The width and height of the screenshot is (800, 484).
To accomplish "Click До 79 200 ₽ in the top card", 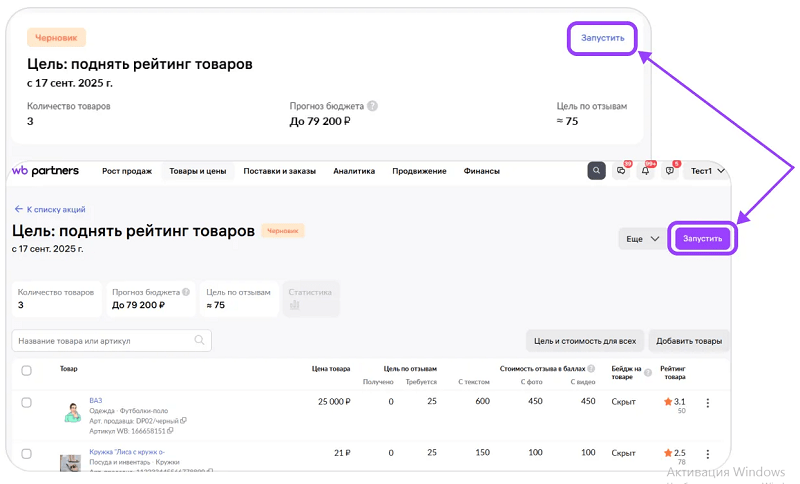I will pos(320,121).
